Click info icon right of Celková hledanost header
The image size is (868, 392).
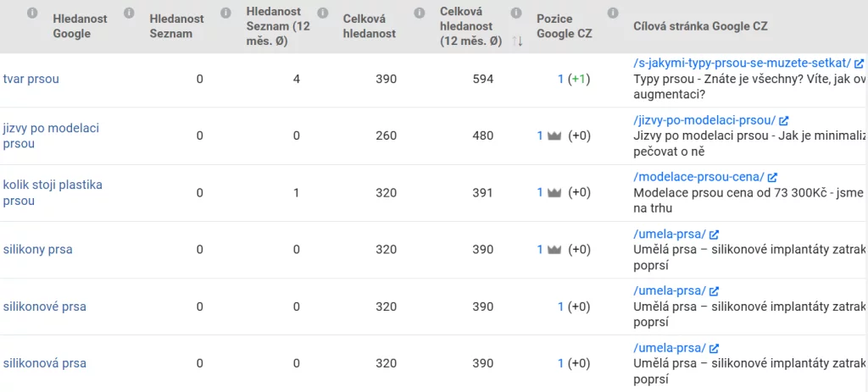coord(420,14)
